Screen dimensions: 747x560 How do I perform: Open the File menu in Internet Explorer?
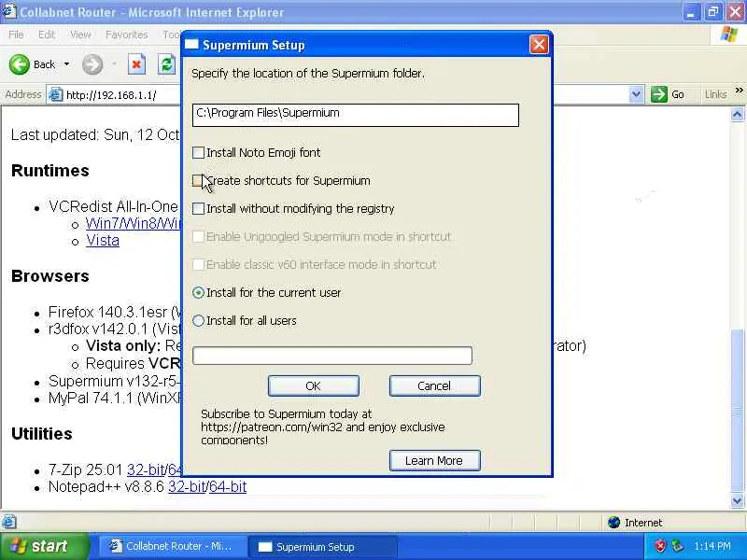click(16, 35)
